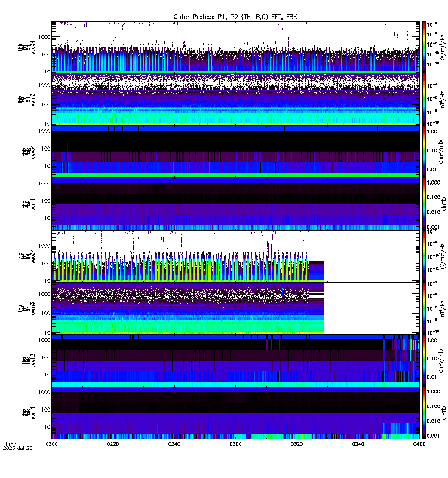Click the thc scm3 panel color bar
Image resolution: width=448 pixels, height=478 pixels.
(x=424, y=308)
